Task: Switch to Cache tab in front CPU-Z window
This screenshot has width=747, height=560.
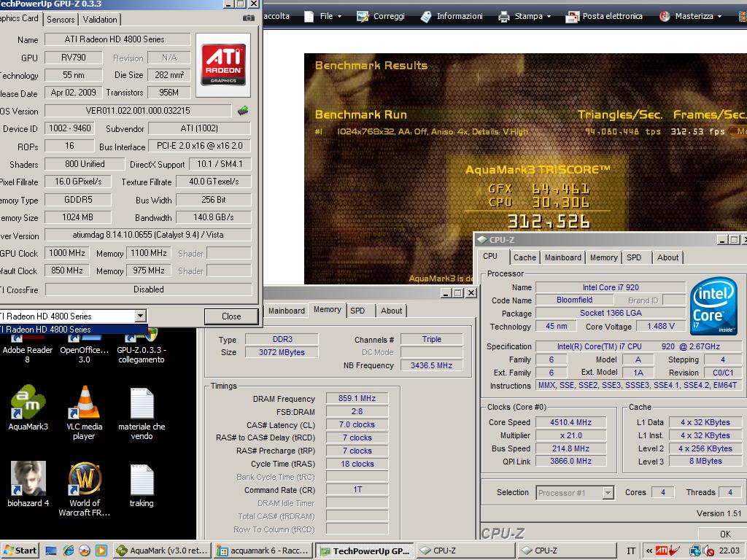Action: point(525,257)
